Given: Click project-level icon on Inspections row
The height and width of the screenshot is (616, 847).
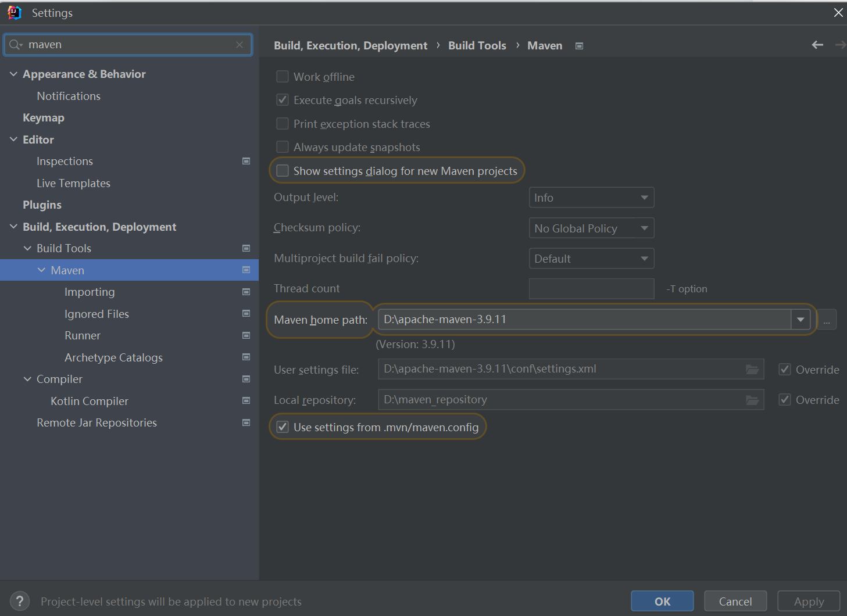Looking at the screenshot, I should pos(246,161).
